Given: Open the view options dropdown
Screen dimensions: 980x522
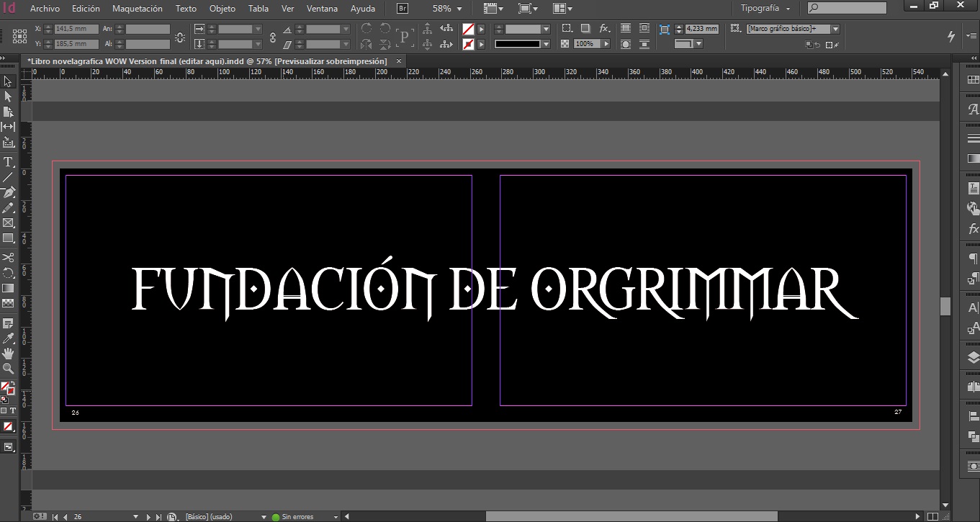Looking at the screenshot, I should pos(493,9).
